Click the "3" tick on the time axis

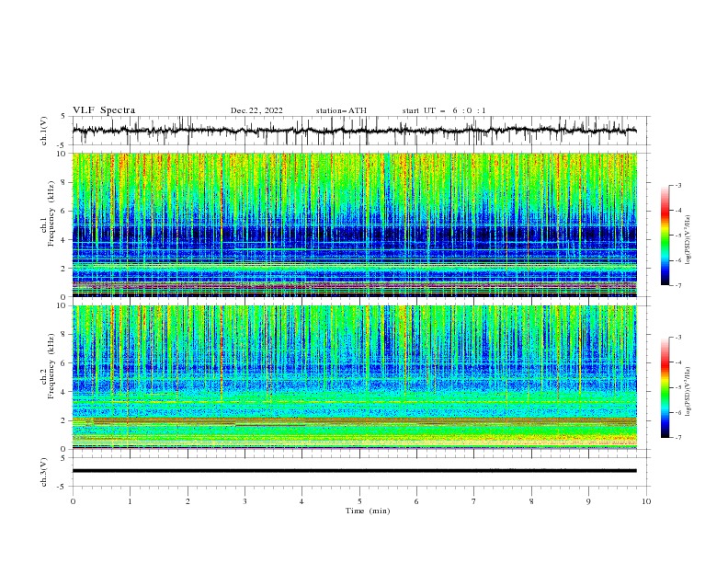[x=245, y=501]
